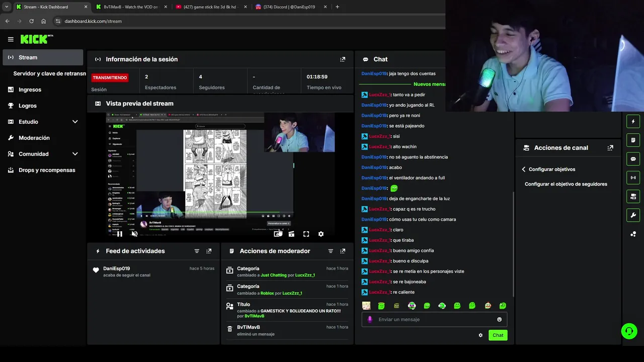This screenshot has height=362, width=644.
Task: Click the red TRANSMITIENDO status badge
Action: point(110,77)
